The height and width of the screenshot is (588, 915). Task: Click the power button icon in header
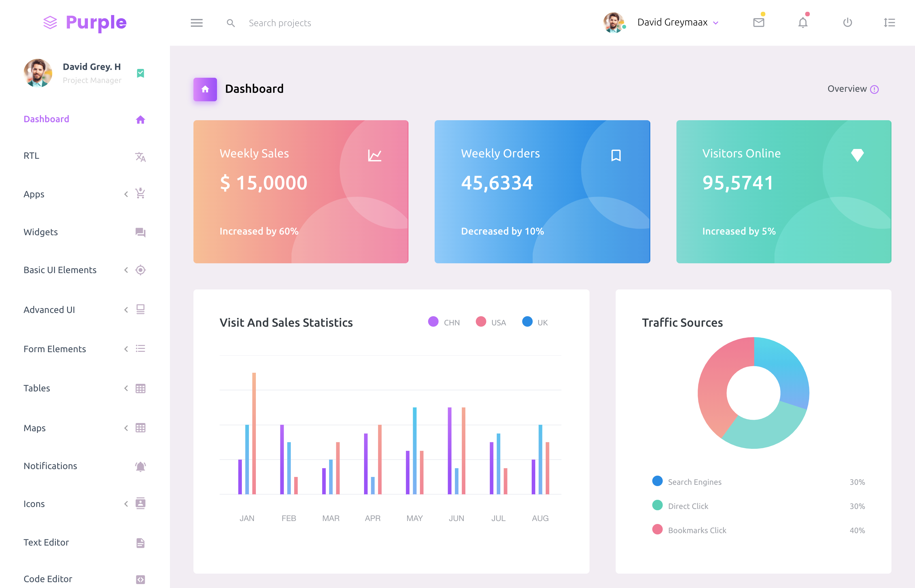847,23
